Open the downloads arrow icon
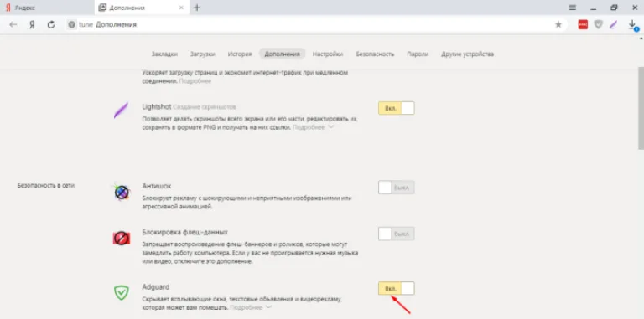The width and height of the screenshot is (644, 319). [632, 25]
